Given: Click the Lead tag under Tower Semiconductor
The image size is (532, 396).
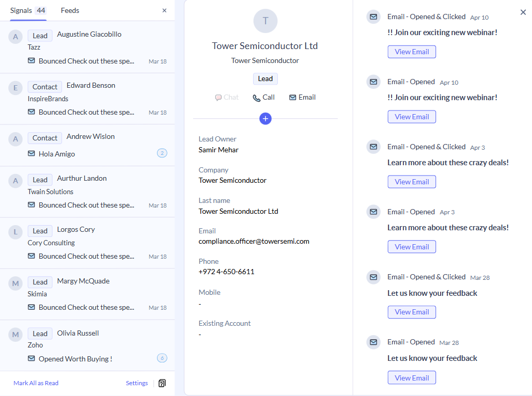Looking at the screenshot, I should (x=265, y=78).
